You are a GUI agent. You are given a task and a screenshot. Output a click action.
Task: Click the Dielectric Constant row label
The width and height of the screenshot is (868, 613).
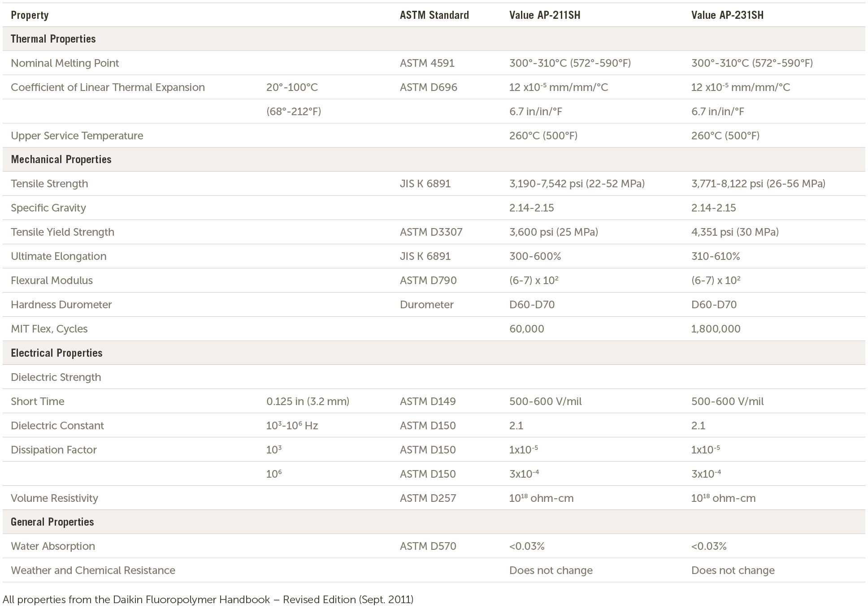tap(57, 426)
